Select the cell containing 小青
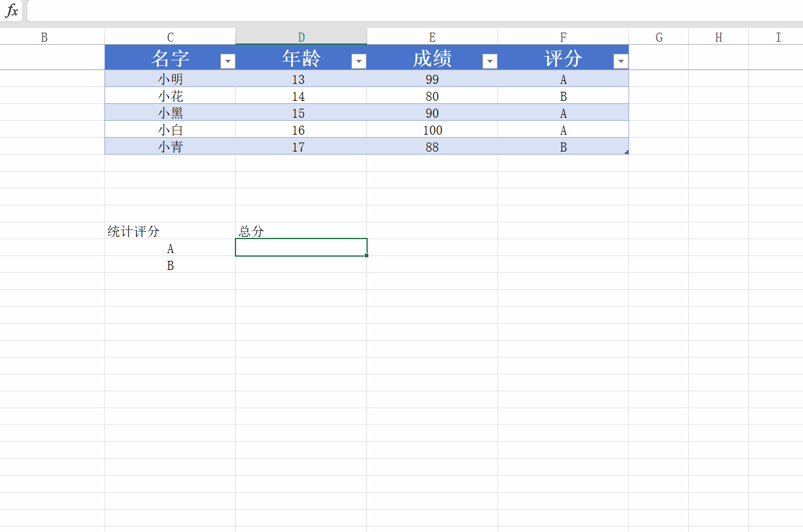 170,147
